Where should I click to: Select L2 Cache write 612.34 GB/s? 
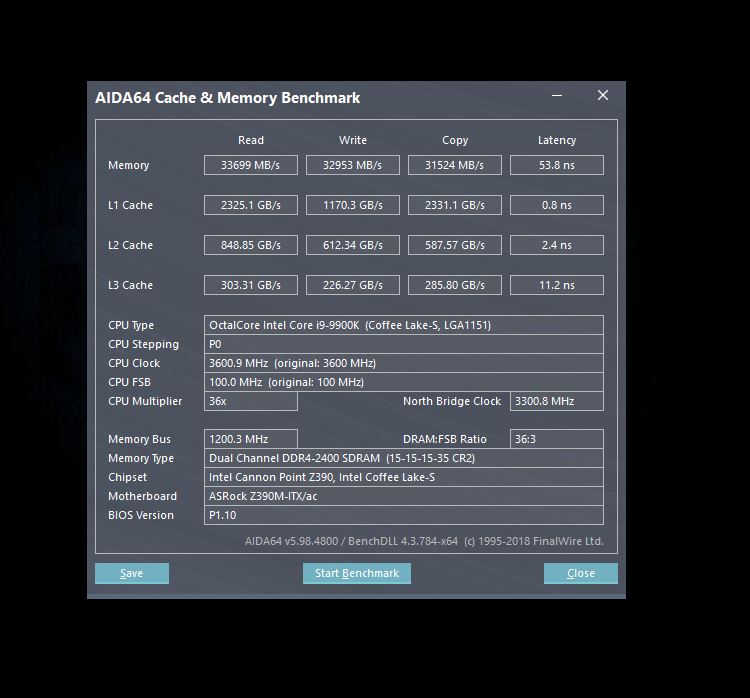tap(353, 245)
